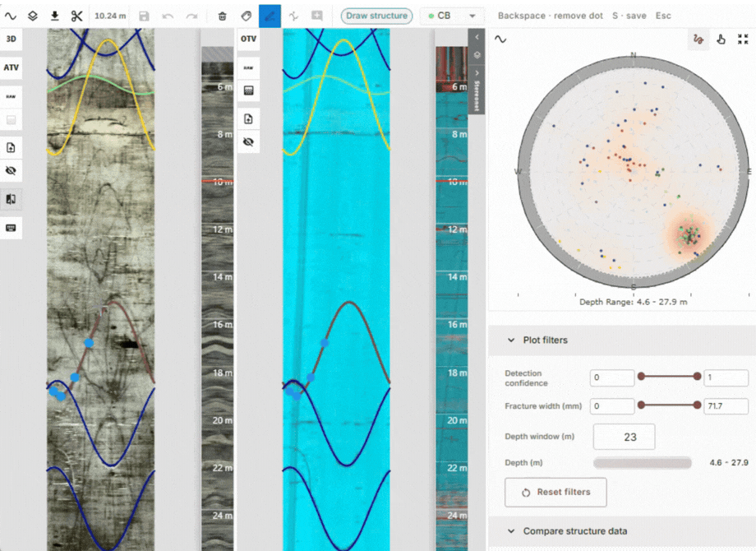Click the Detection confidence left slider handle
This screenshot has width=756, height=551.
[x=641, y=377]
